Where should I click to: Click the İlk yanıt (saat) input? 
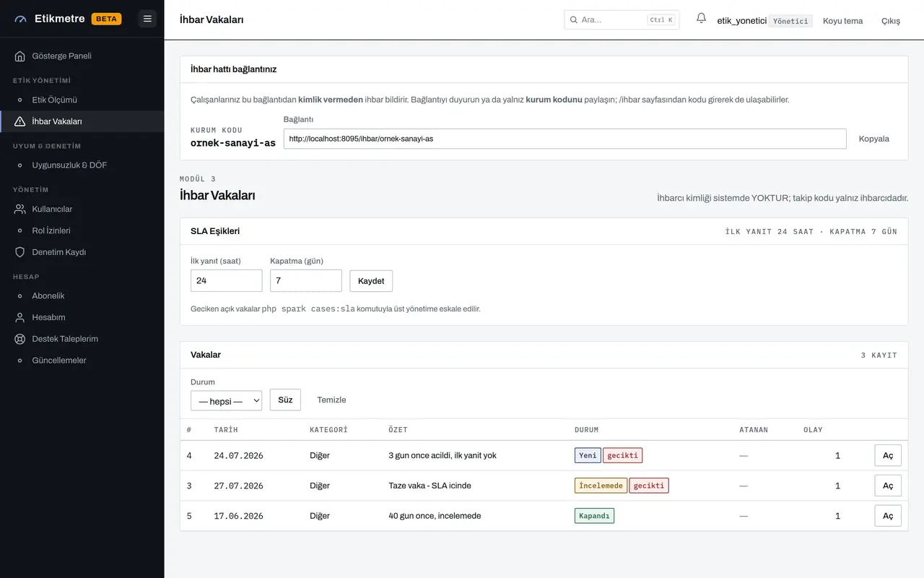[x=226, y=281]
